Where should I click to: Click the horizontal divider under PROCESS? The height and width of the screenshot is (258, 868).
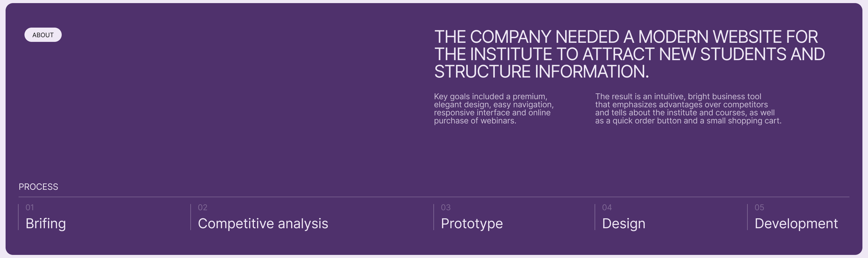click(x=434, y=197)
